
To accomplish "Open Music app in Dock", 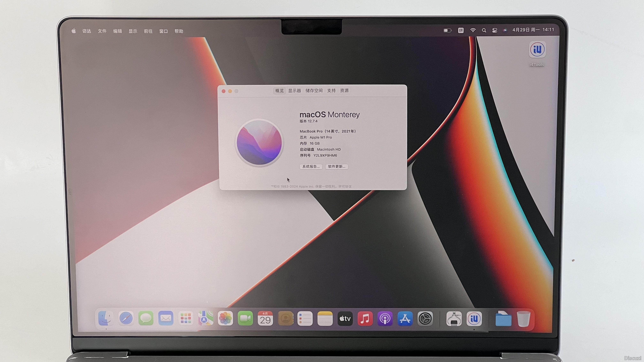I will (x=365, y=319).
